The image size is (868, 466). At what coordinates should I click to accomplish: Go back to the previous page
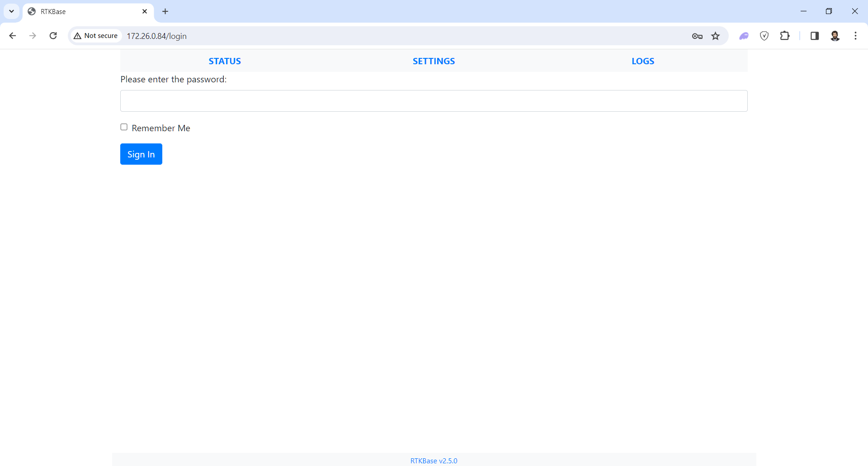click(13, 36)
